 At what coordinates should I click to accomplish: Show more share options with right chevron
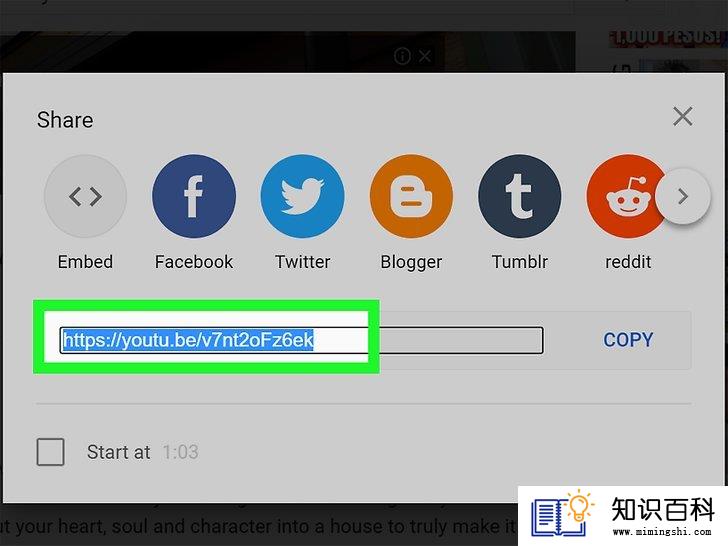[682, 196]
